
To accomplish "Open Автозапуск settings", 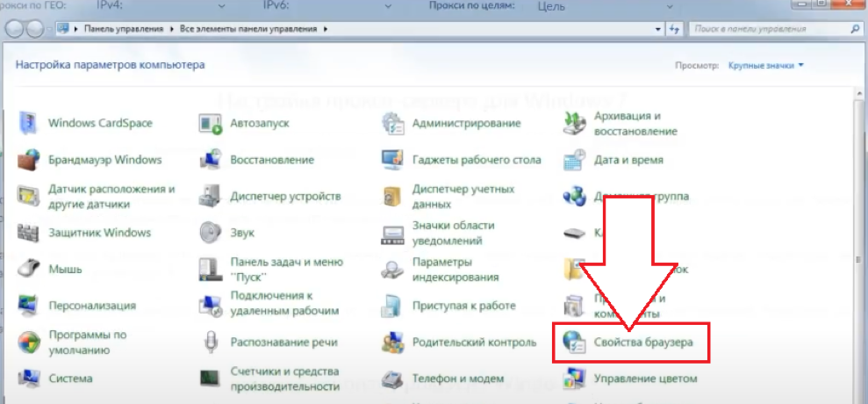I will click(x=244, y=122).
